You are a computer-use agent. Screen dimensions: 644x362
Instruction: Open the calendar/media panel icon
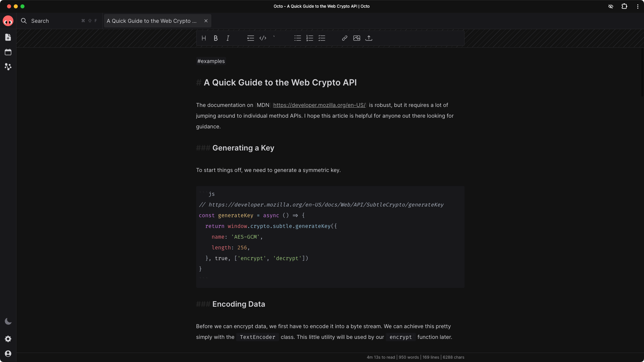(x=8, y=52)
